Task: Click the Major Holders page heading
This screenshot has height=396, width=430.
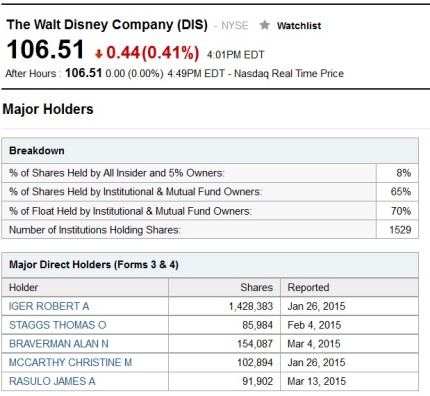Action: coord(48,109)
